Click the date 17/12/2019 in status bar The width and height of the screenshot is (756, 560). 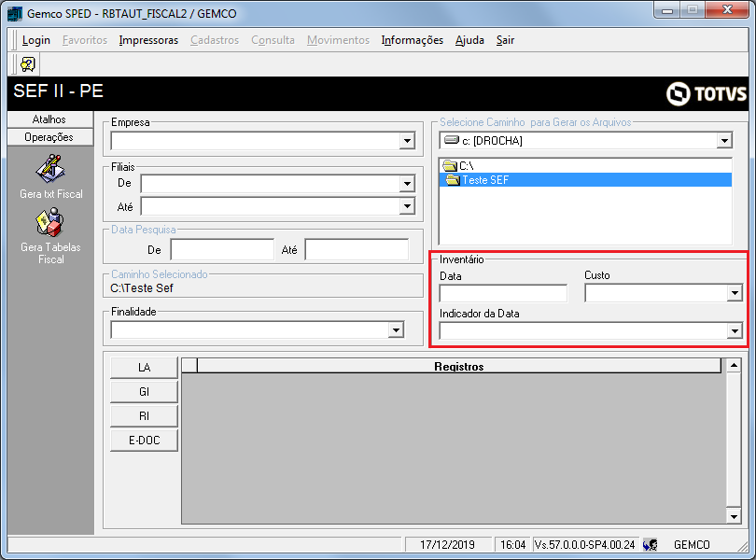click(x=447, y=544)
